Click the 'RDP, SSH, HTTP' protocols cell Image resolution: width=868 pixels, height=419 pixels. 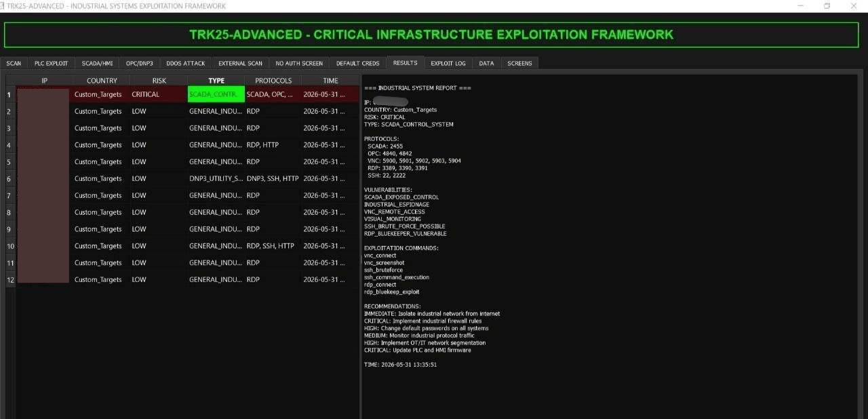point(273,246)
